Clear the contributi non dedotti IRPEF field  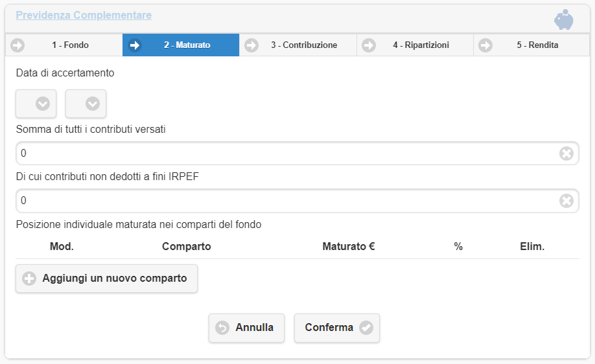tap(566, 201)
